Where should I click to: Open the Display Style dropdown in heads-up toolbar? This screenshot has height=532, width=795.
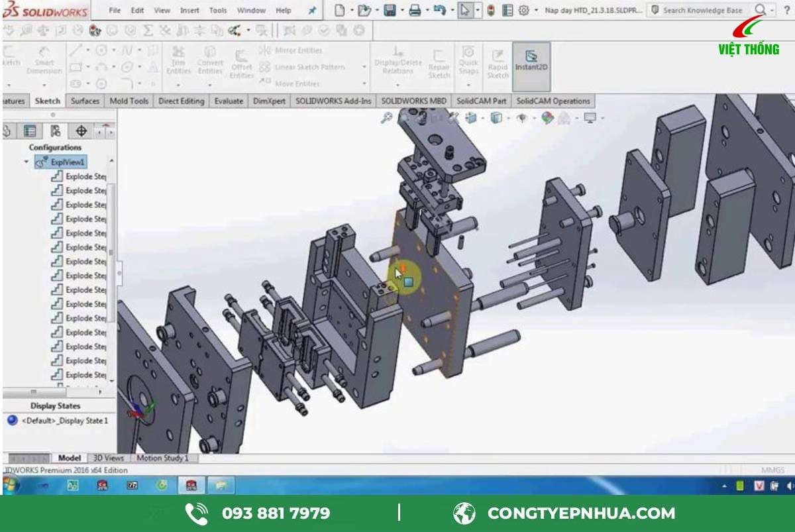(x=496, y=116)
